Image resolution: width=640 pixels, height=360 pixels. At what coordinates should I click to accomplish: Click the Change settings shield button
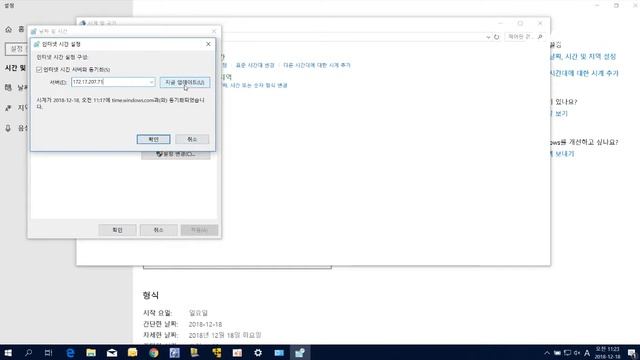pos(176,154)
